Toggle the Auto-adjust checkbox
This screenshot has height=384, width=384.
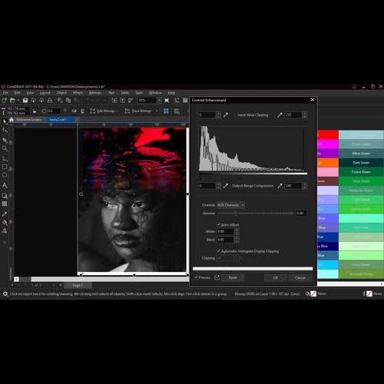[219, 225]
